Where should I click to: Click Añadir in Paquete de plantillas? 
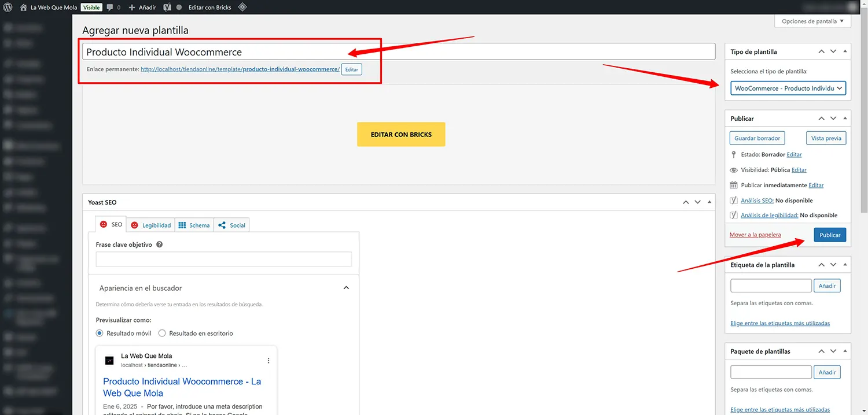click(827, 372)
